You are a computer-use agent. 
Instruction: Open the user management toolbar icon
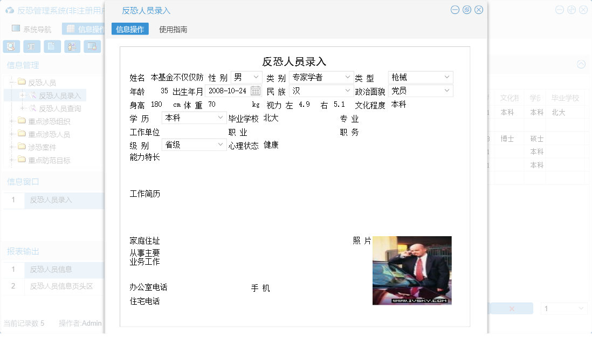click(72, 46)
